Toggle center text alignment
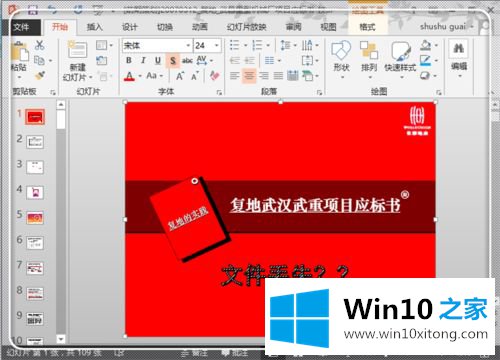Screen dimensions: 500x360 [249, 76]
